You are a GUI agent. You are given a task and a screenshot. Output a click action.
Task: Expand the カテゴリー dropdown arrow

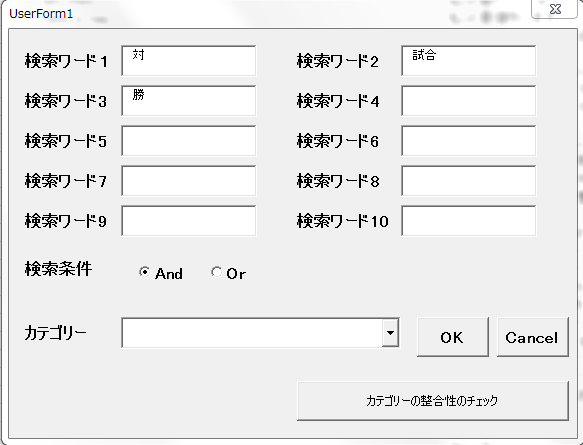pos(390,333)
